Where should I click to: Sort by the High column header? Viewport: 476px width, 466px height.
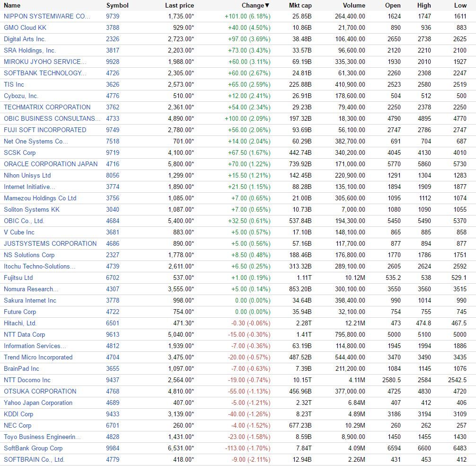(x=424, y=6)
